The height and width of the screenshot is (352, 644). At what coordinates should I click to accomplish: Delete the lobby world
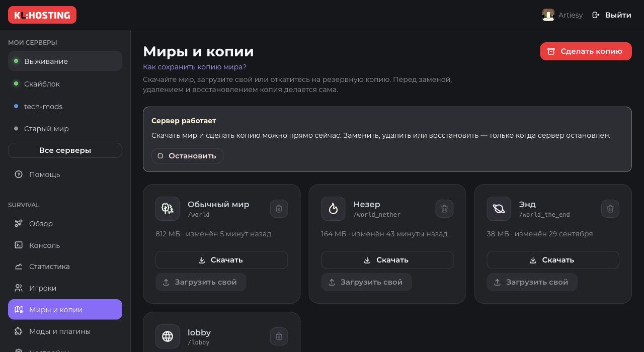[x=279, y=336]
